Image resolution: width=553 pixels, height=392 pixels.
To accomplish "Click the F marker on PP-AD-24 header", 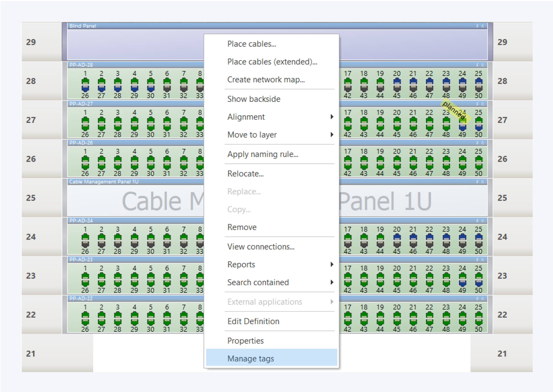I will coord(477,221).
